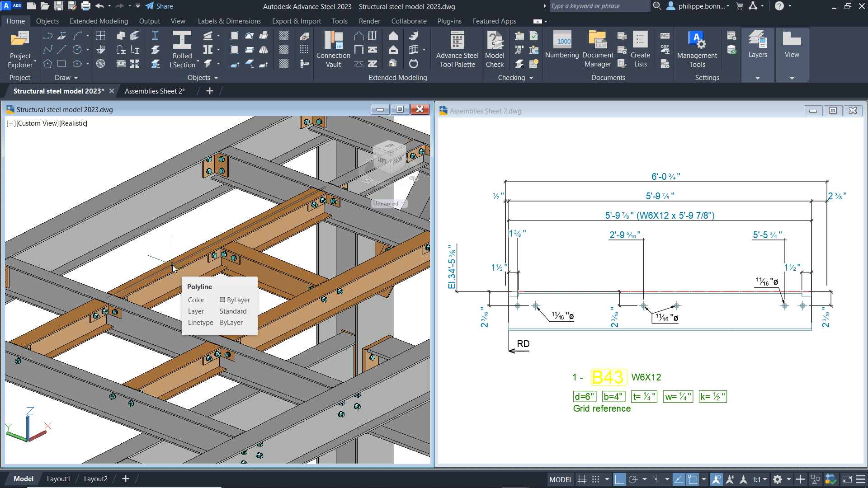The image size is (868, 488).
Task: Click the [Custom View] viewport control
Action: click(x=38, y=123)
